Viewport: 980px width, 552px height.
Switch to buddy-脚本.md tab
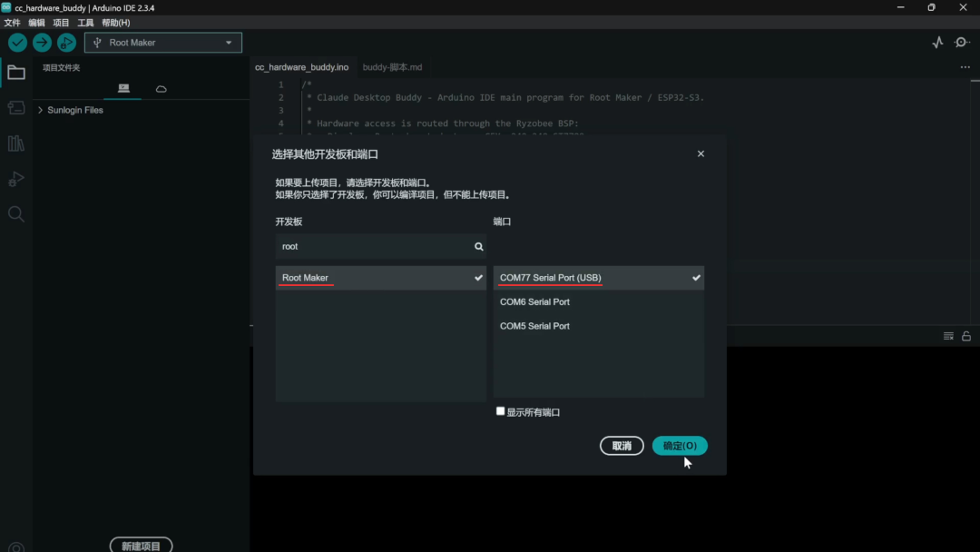click(x=392, y=67)
